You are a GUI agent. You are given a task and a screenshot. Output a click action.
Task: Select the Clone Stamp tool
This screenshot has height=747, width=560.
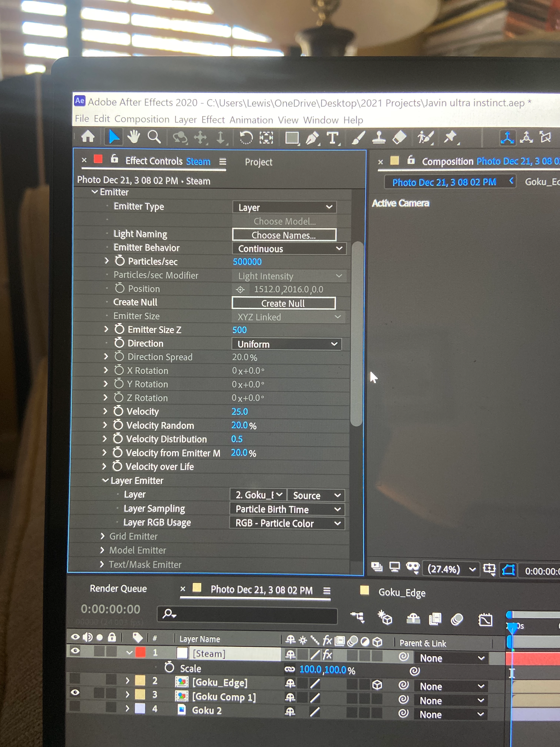[x=379, y=137]
